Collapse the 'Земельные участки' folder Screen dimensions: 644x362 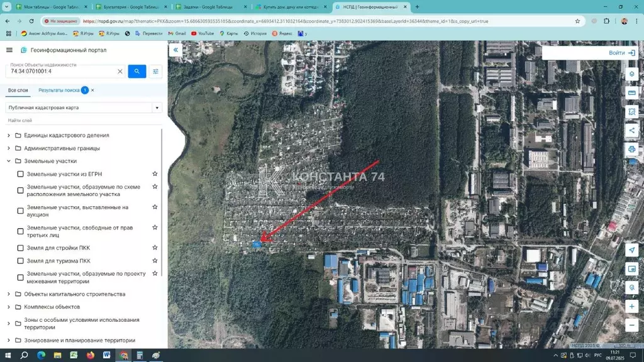tap(9, 161)
